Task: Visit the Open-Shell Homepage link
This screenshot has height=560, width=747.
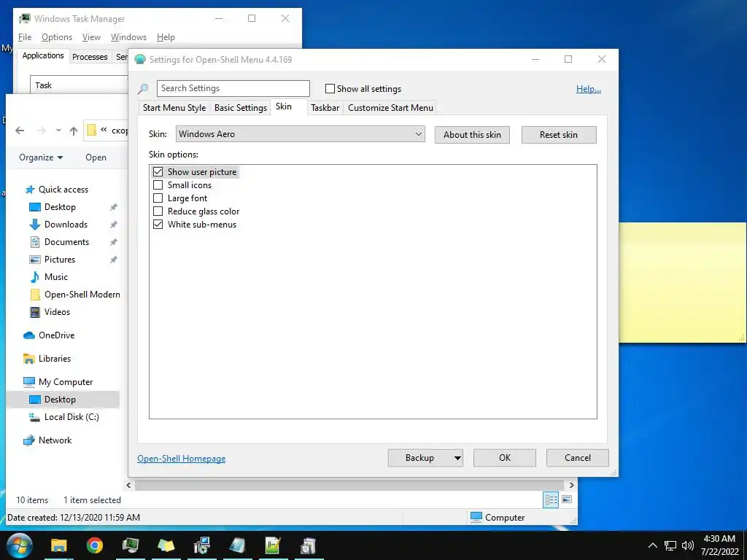Action: click(x=182, y=459)
